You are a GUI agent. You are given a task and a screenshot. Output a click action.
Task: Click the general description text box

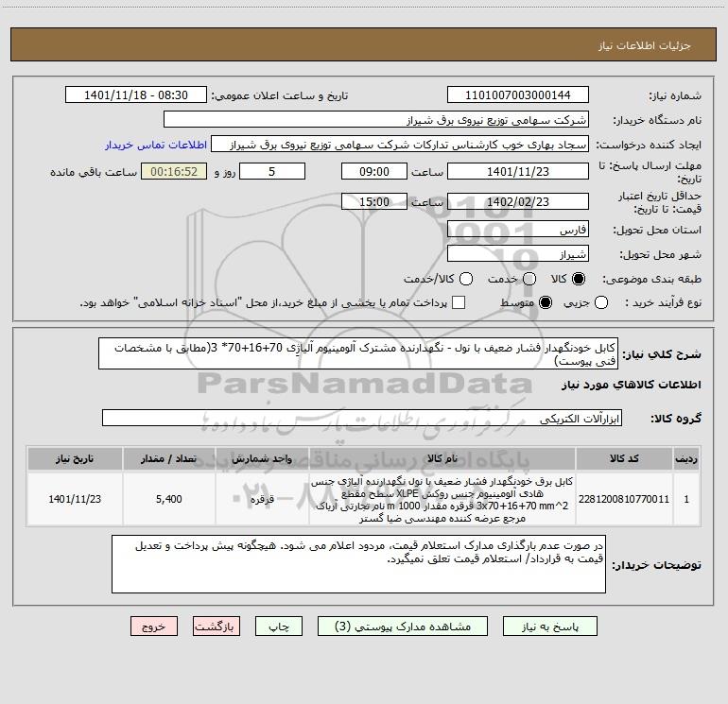click(x=358, y=353)
